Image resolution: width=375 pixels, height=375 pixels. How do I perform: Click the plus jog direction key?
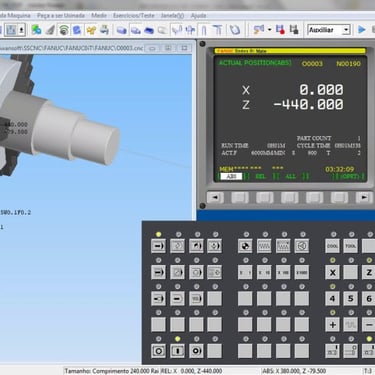332,324
